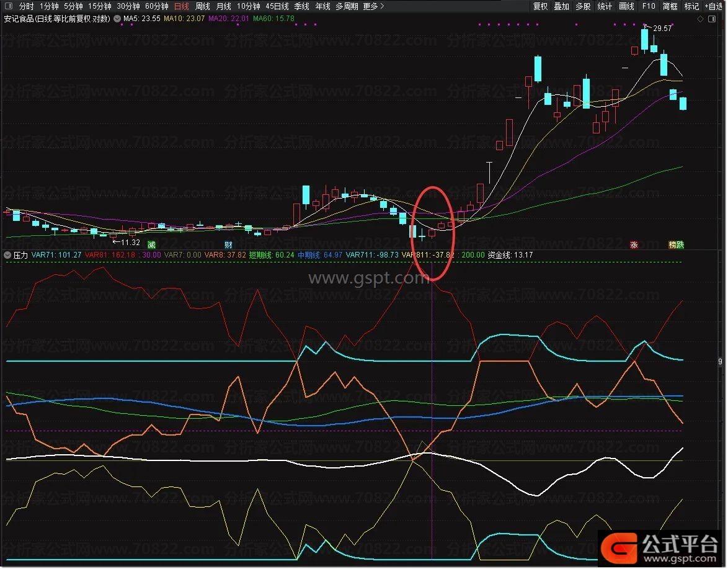Expand the 更多 periods menu
The image size is (728, 569).
(x=373, y=6)
